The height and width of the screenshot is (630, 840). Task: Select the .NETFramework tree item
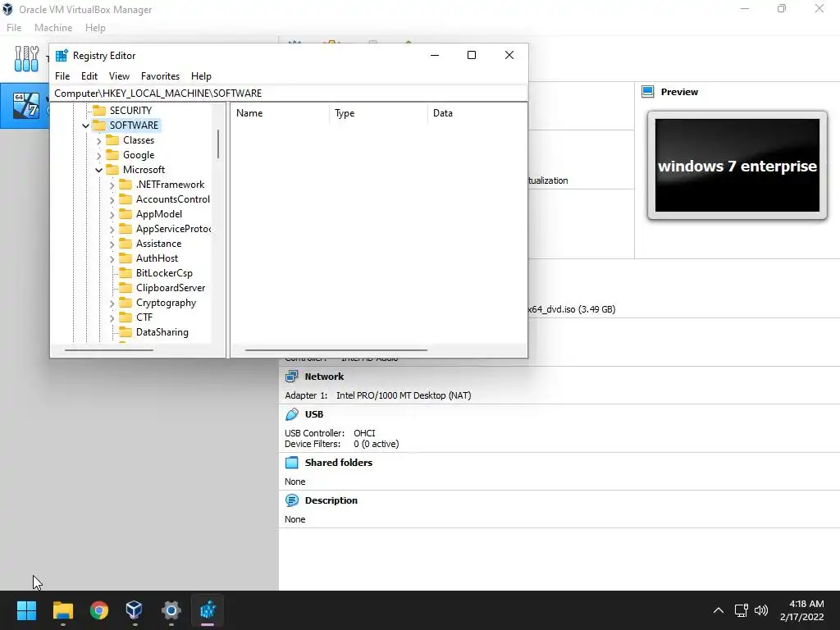pos(170,185)
